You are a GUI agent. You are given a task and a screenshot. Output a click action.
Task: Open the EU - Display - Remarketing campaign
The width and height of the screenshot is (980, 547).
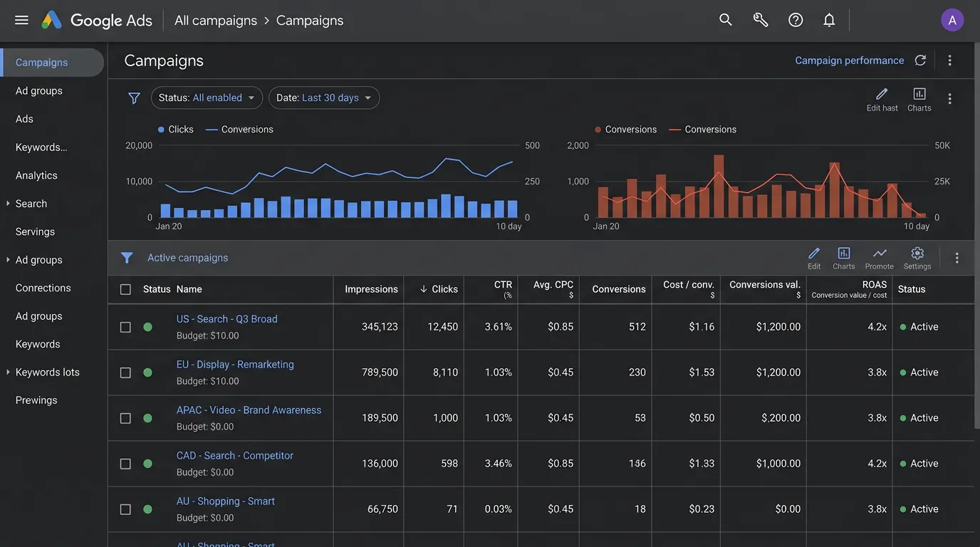[235, 365]
